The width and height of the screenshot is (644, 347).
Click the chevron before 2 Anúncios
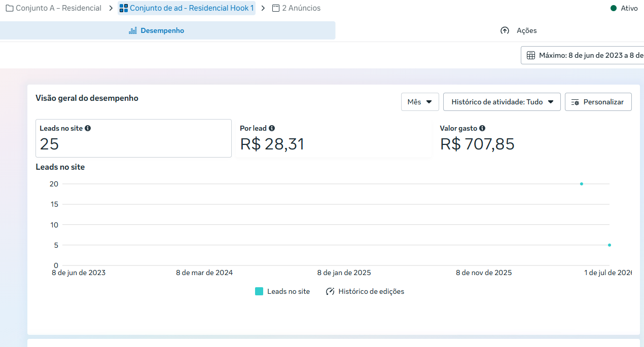[x=263, y=8]
